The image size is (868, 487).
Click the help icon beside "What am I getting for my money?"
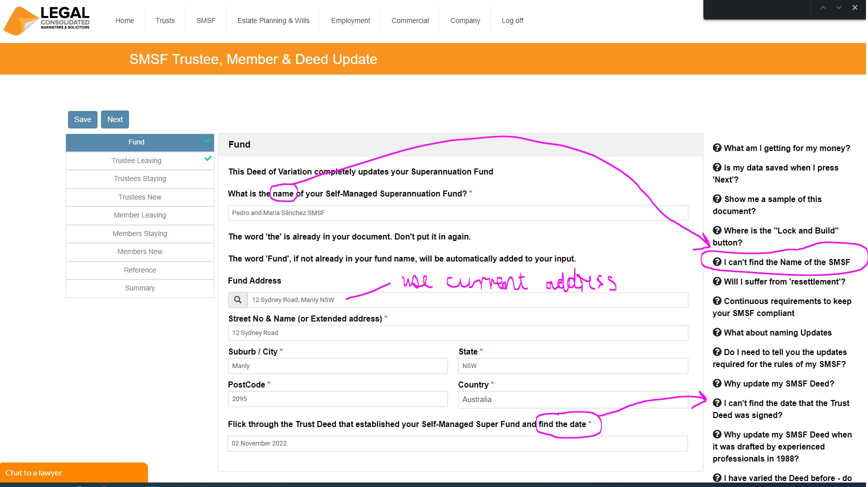[717, 148]
